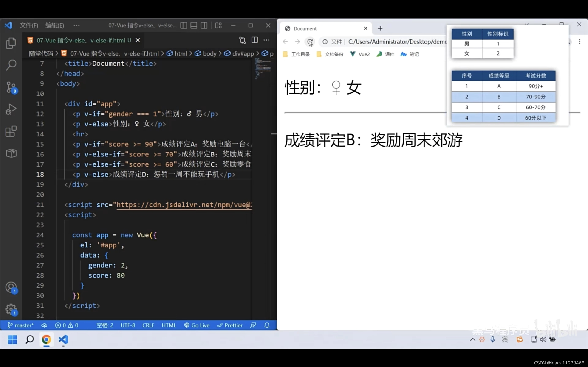Open the Explorer files icon in activity bar
The width and height of the screenshot is (588, 367).
pyautogui.click(x=11, y=43)
